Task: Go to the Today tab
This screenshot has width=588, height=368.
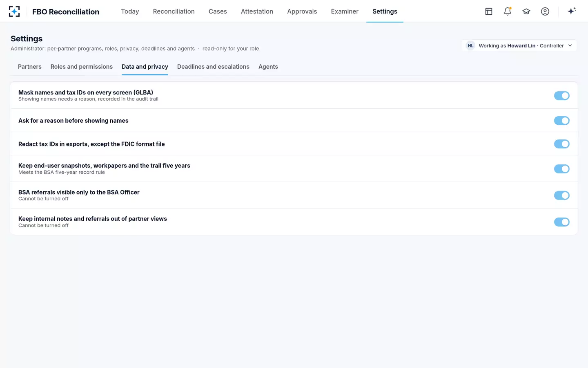Action: [130, 11]
